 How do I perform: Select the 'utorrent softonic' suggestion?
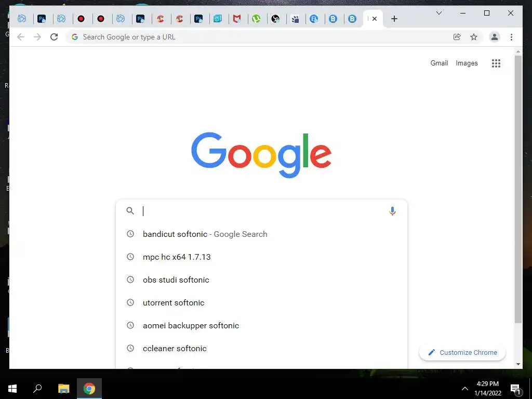pos(261,303)
